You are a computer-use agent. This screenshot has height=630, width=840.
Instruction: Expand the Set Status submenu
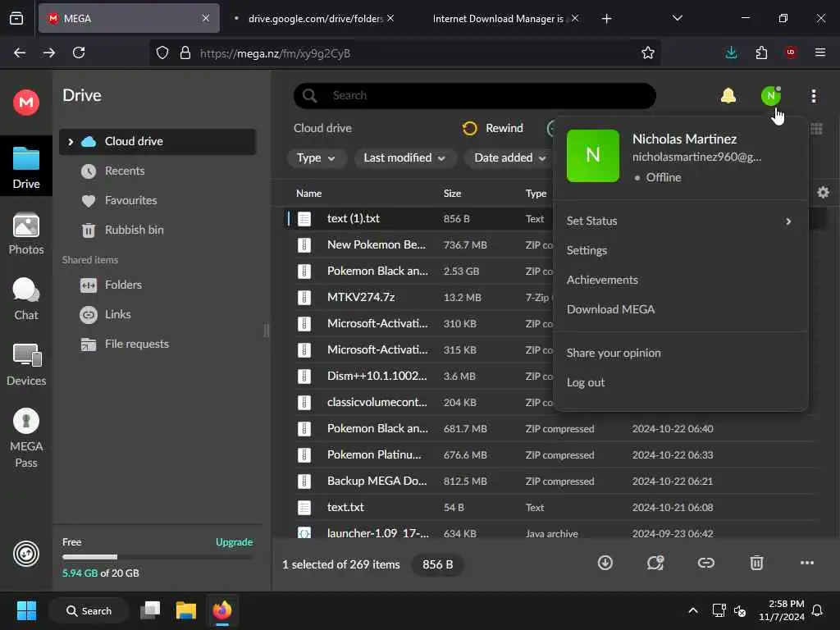point(679,221)
